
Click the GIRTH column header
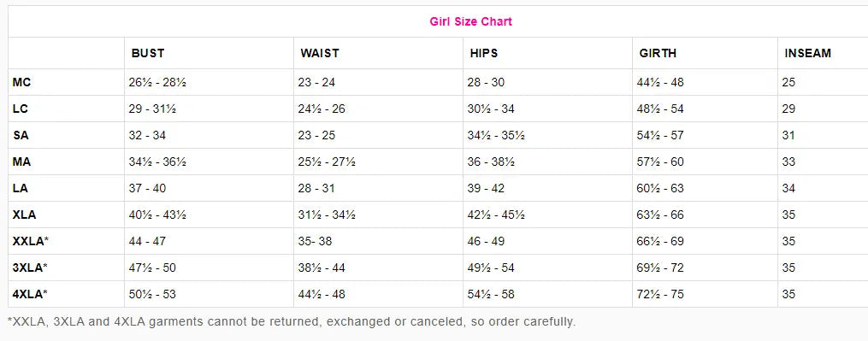pos(658,53)
